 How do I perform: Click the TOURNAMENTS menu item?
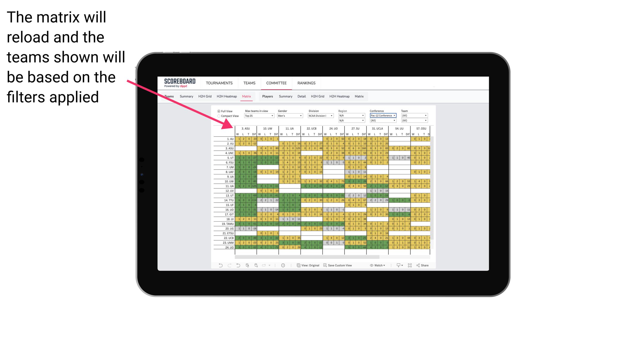[220, 83]
